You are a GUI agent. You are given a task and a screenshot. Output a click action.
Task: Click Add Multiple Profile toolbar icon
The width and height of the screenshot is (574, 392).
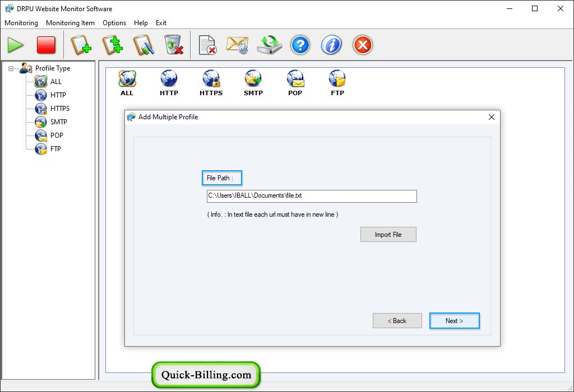tap(112, 45)
